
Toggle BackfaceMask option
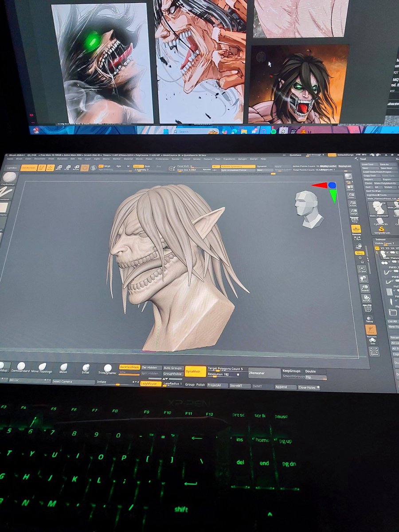[x=129, y=367]
